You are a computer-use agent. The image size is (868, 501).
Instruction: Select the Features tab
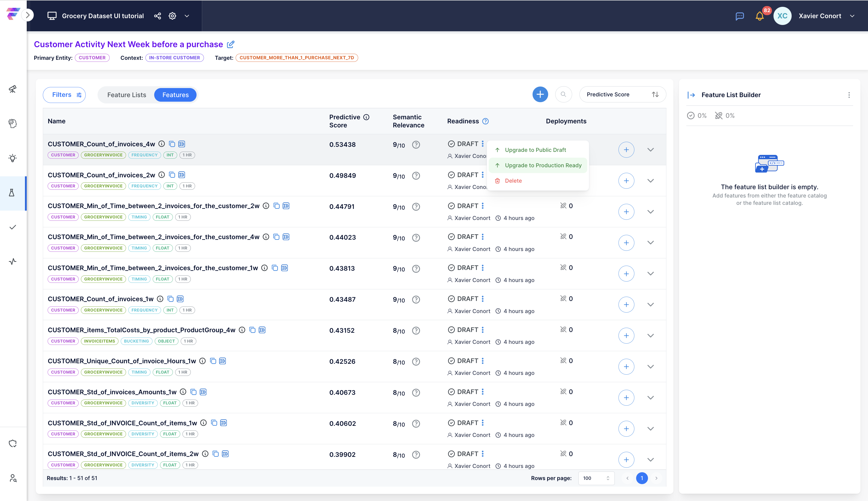pyautogui.click(x=175, y=95)
